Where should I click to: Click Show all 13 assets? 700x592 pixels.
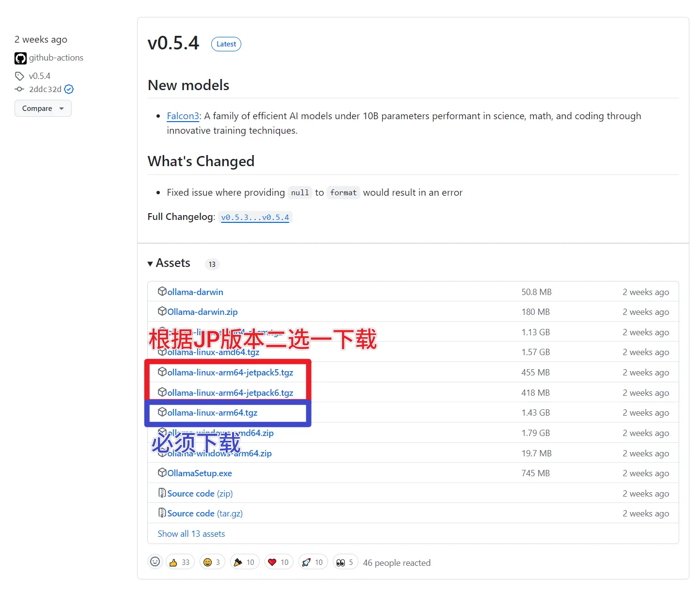tap(191, 534)
